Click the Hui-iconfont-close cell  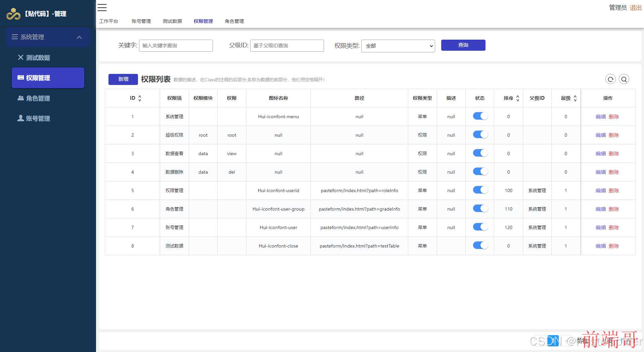tap(278, 246)
